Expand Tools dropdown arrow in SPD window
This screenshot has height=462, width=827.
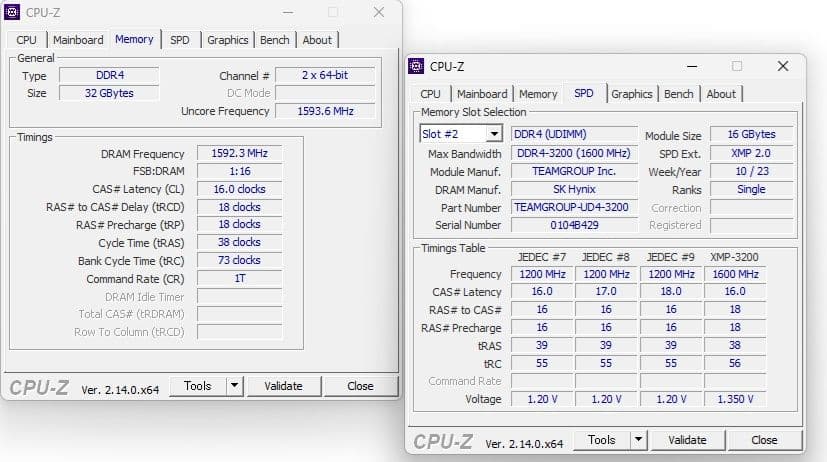[x=638, y=440]
